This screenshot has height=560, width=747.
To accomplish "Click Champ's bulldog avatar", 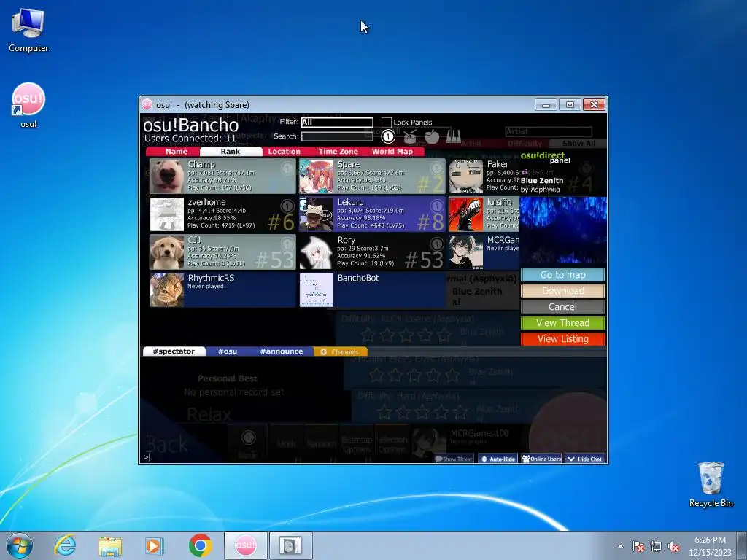I will pyautogui.click(x=167, y=176).
